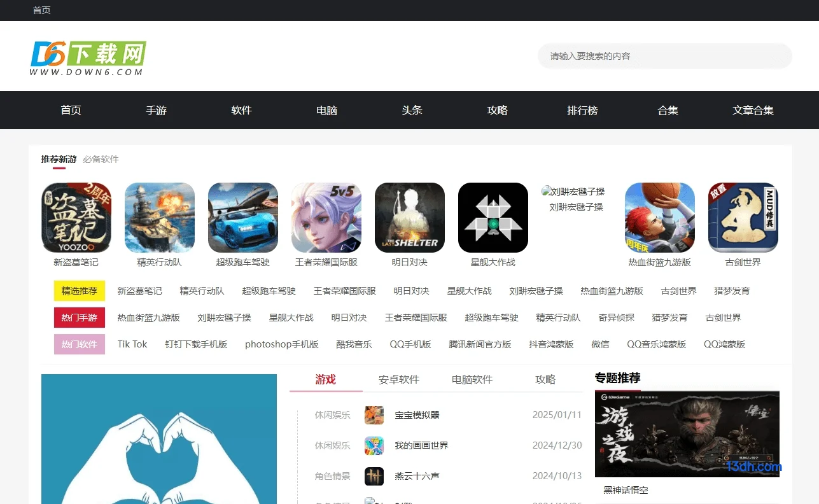Open the 我的画画世界 list title

click(x=422, y=445)
